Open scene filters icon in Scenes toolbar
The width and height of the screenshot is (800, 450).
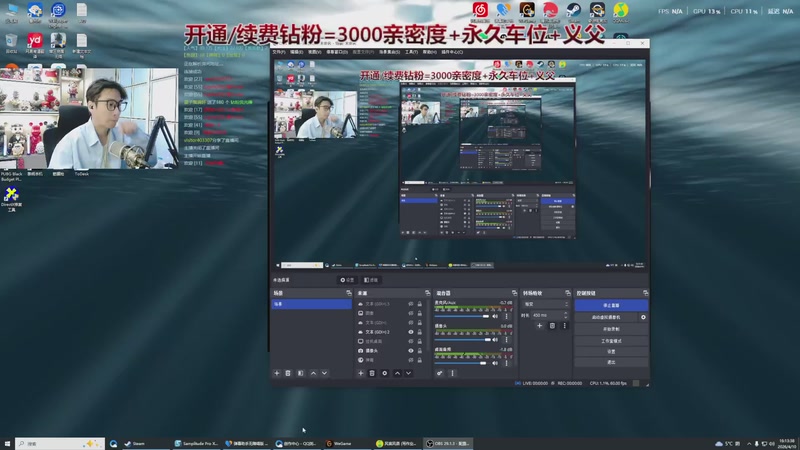pos(301,373)
